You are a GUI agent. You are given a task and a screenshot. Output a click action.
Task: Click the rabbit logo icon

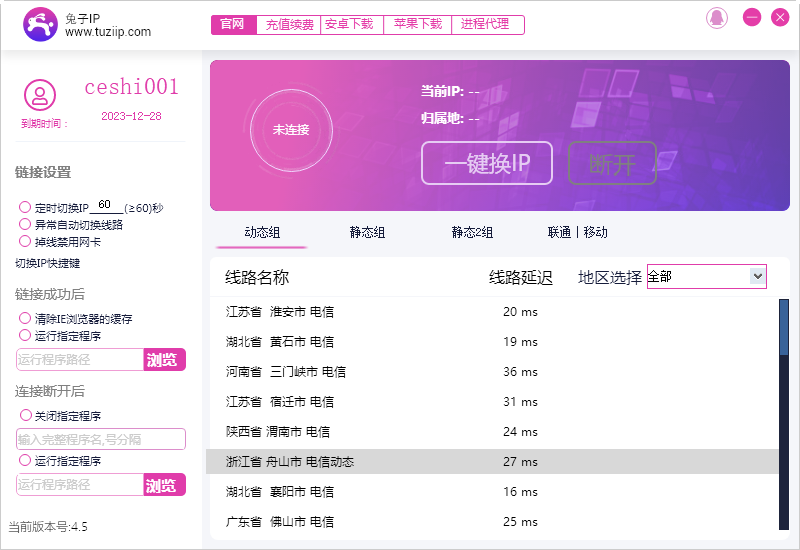[x=40, y=24]
